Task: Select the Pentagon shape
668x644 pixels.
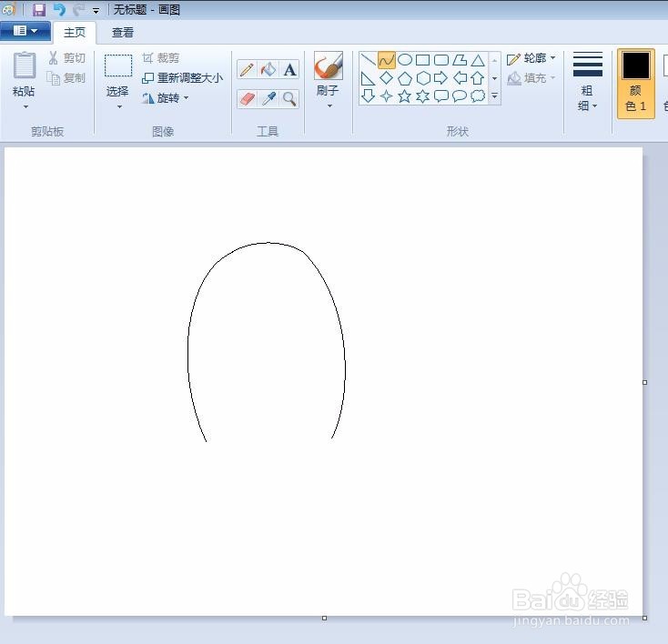Action: point(405,78)
